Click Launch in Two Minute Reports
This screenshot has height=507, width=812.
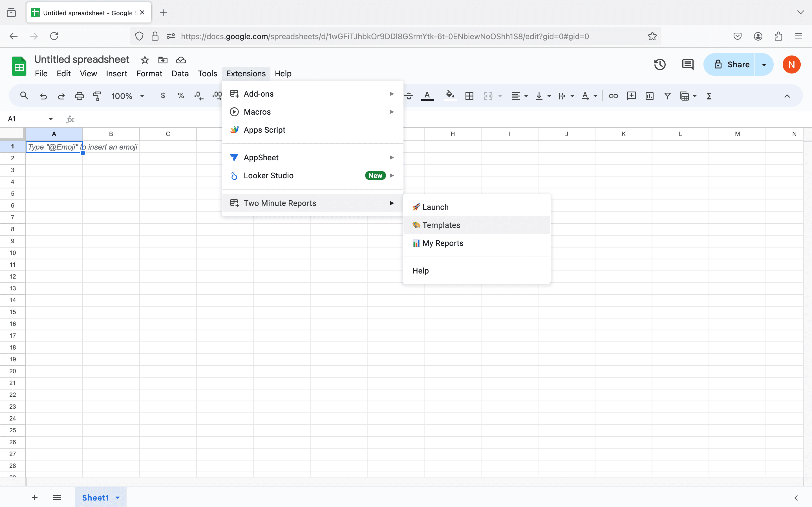435,207
